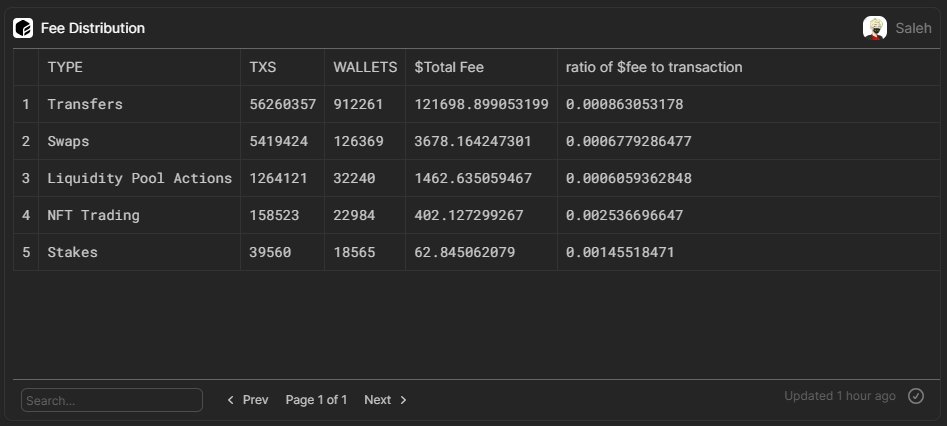Screen dimensions: 947x426
Task: Click wallets value 126369
Action: (358, 141)
